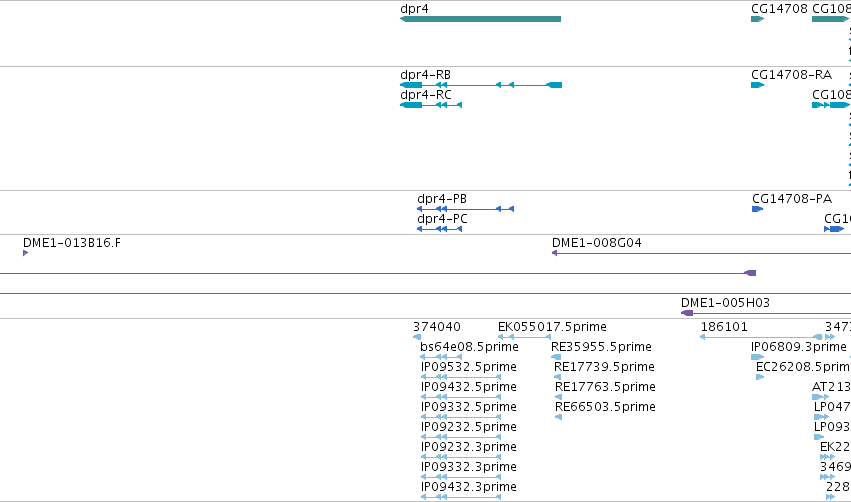Click the CG14708 gene arrow
The height and width of the screenshot is (502, 851).
758,19
